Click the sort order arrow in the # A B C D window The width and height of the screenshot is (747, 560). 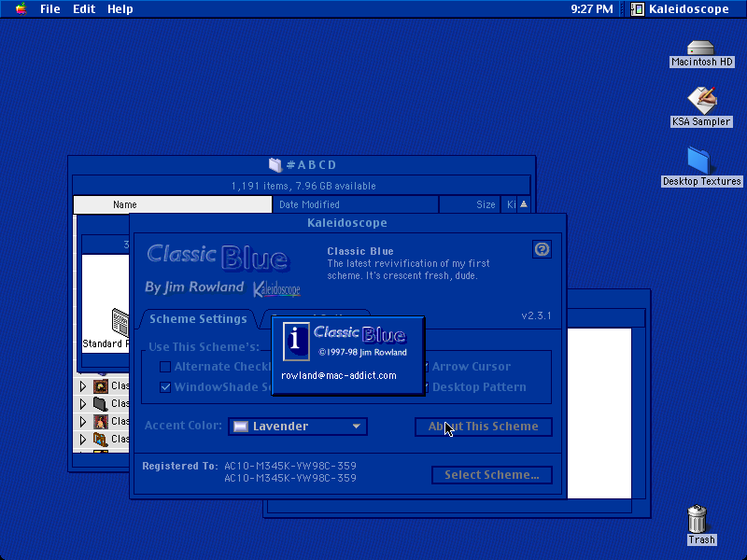tap(524, 204)
